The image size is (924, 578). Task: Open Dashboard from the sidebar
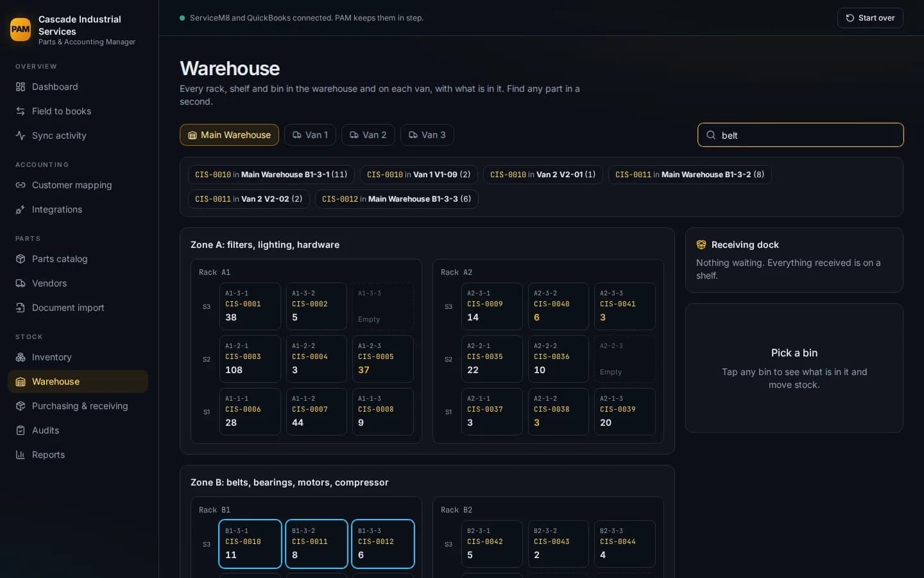[x=78, y=87]
